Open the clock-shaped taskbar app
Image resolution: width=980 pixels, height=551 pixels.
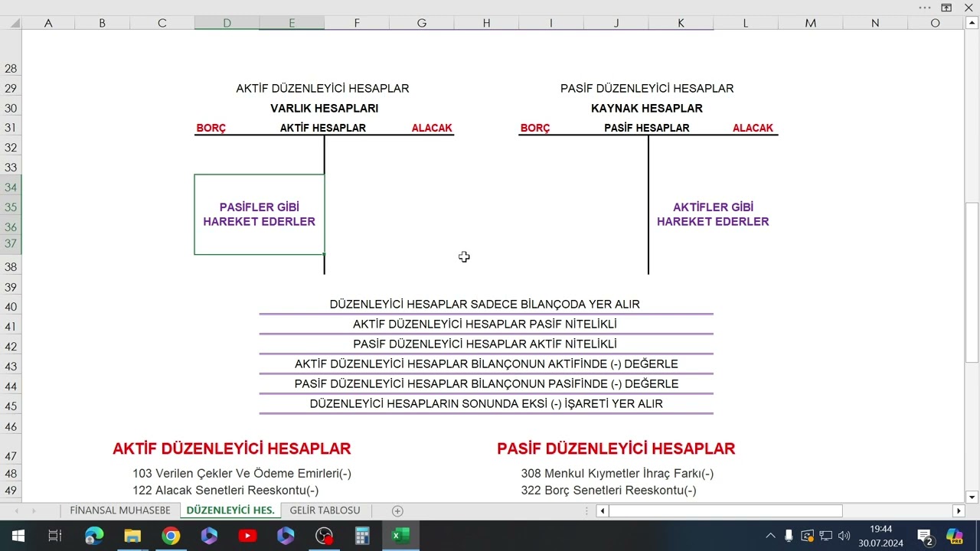point(324,536)
